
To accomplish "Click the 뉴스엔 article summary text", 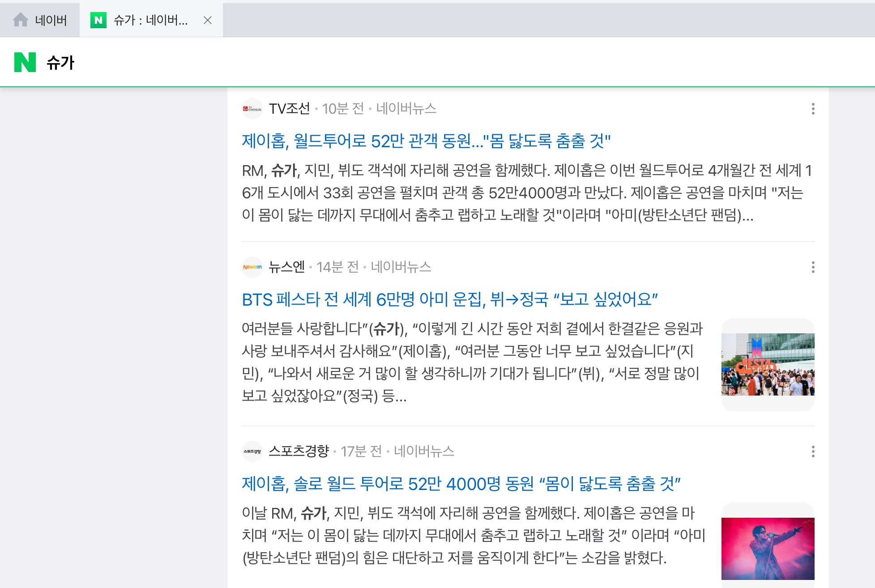I will point(473,362).
